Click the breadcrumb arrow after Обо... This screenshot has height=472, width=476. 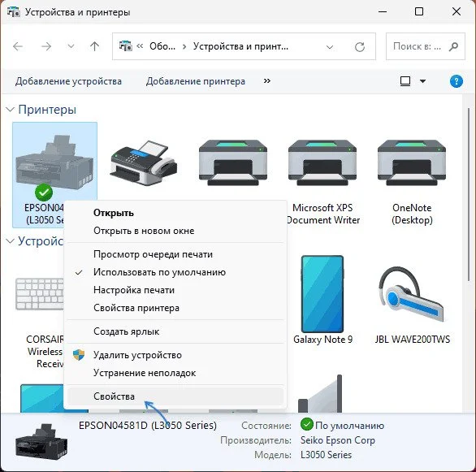pos(184,47)
